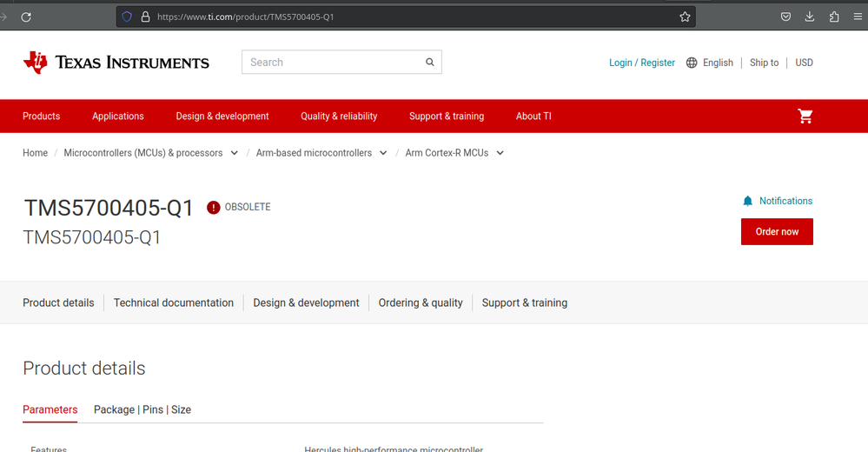Expand the Microcontrollers & processors breadcrumb chevron
The height and width of the screenshot is (452, 868).
[x=235, y=153]
